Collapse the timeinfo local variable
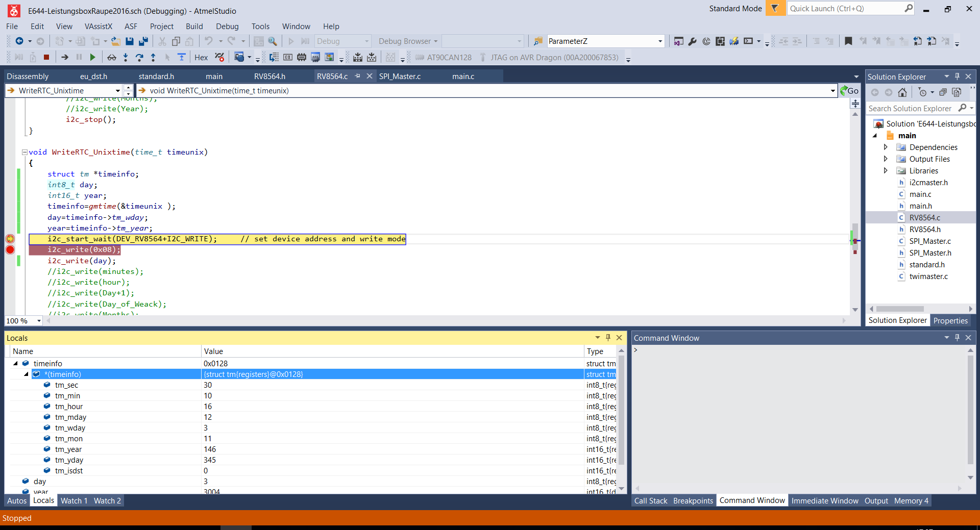This screenshot has height=530, width=980. click(x=15, y=364)
